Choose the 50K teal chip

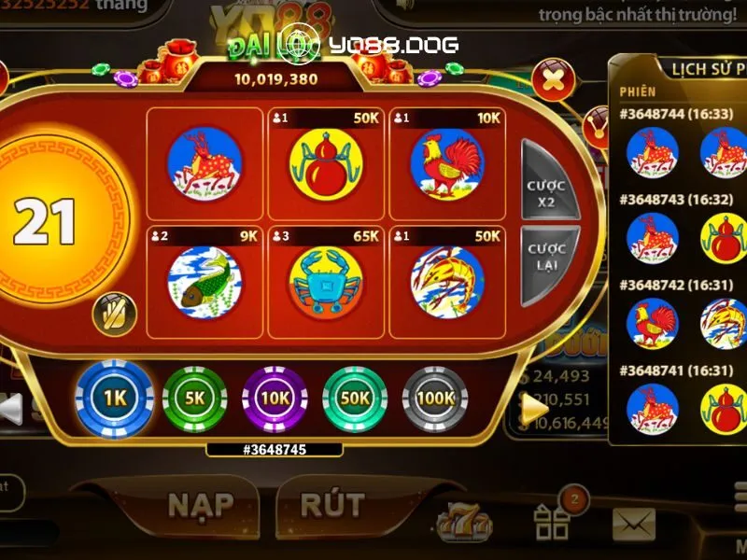pos(355,399)
